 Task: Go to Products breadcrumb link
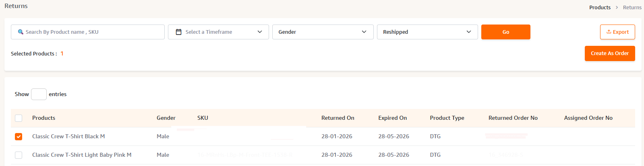tap(600, 8)
